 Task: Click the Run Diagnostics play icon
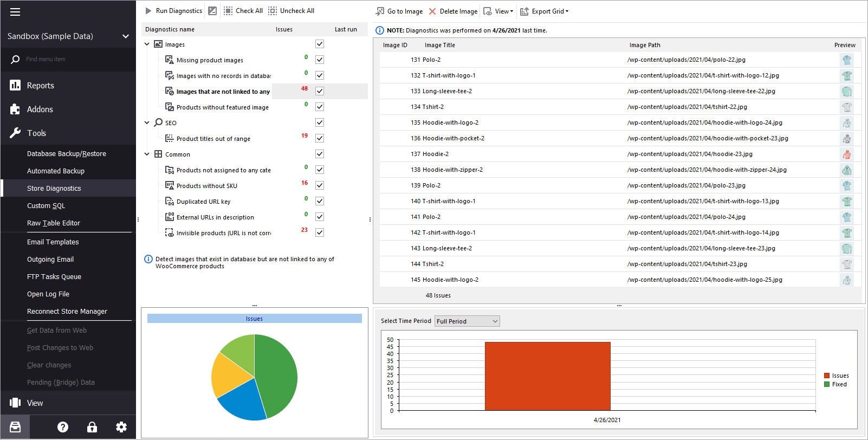148,11
